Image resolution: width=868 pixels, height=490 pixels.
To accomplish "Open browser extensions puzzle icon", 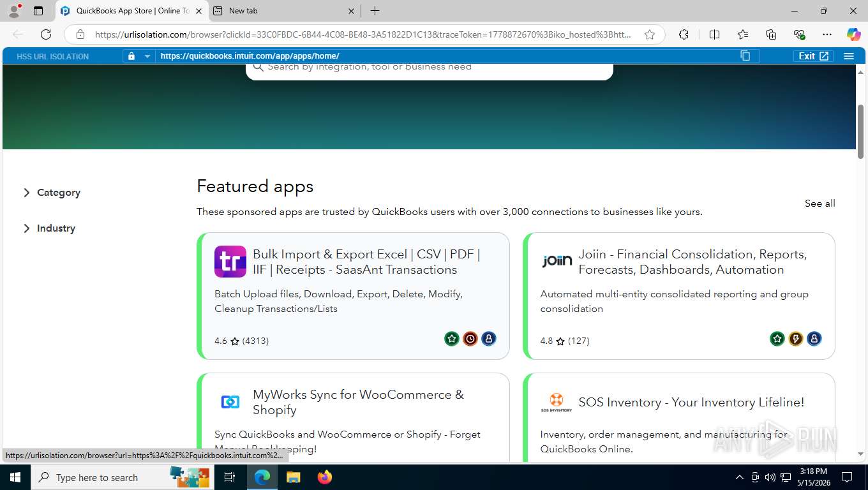I will tap(684, 34).
